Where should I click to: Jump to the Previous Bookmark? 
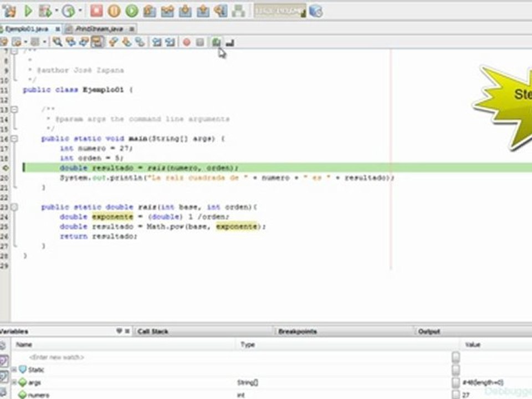point(113,42)
